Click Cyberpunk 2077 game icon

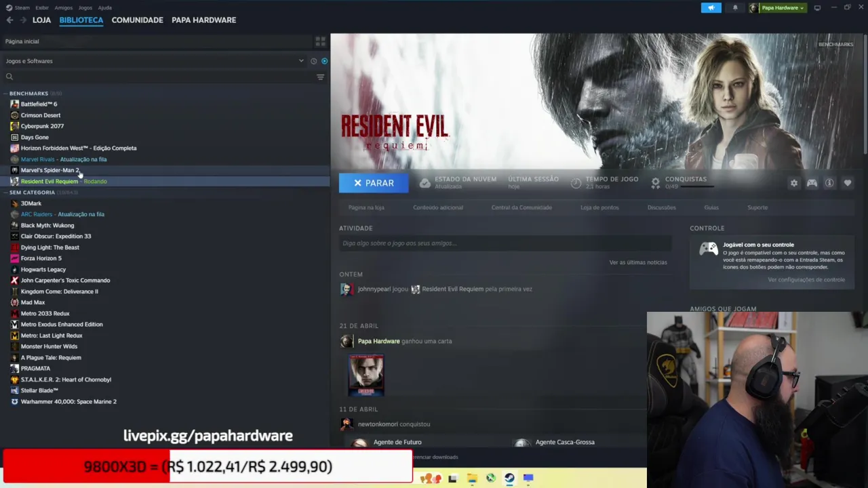(14, 126)
